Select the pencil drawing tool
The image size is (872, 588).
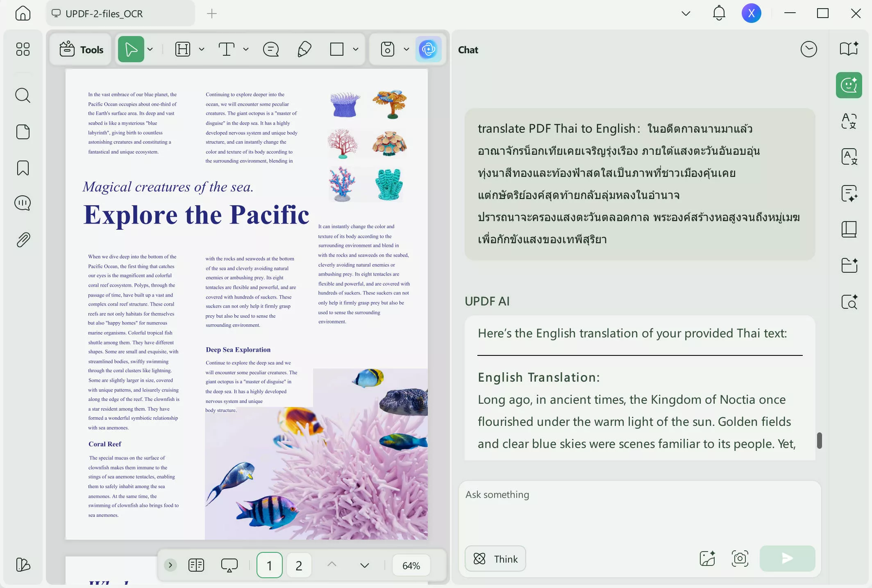304,50
